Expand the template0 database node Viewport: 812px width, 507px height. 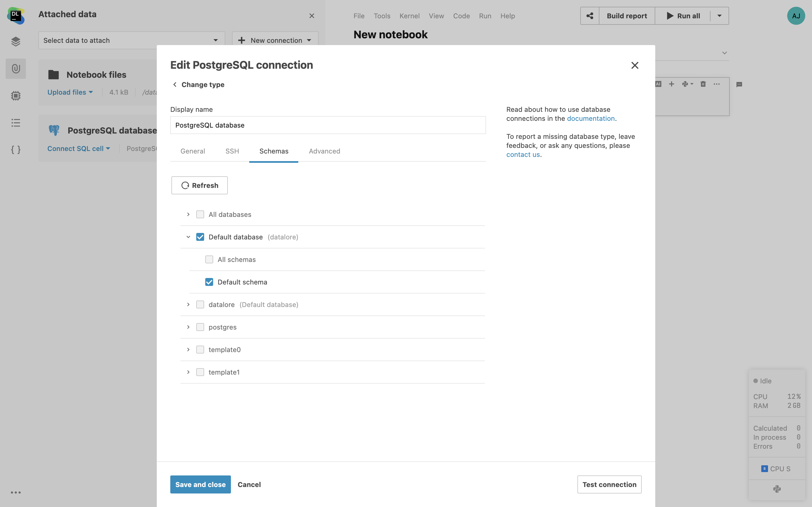point(188,350)
